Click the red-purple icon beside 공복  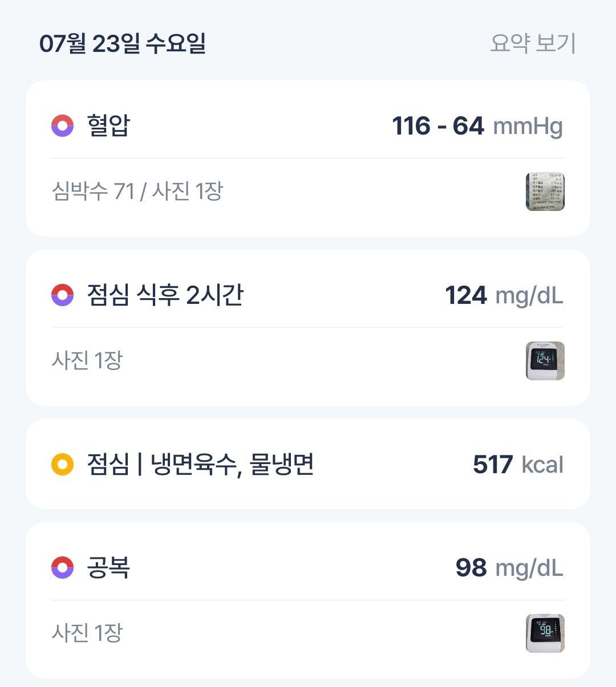pyautogui.click(x=63, y=568)
